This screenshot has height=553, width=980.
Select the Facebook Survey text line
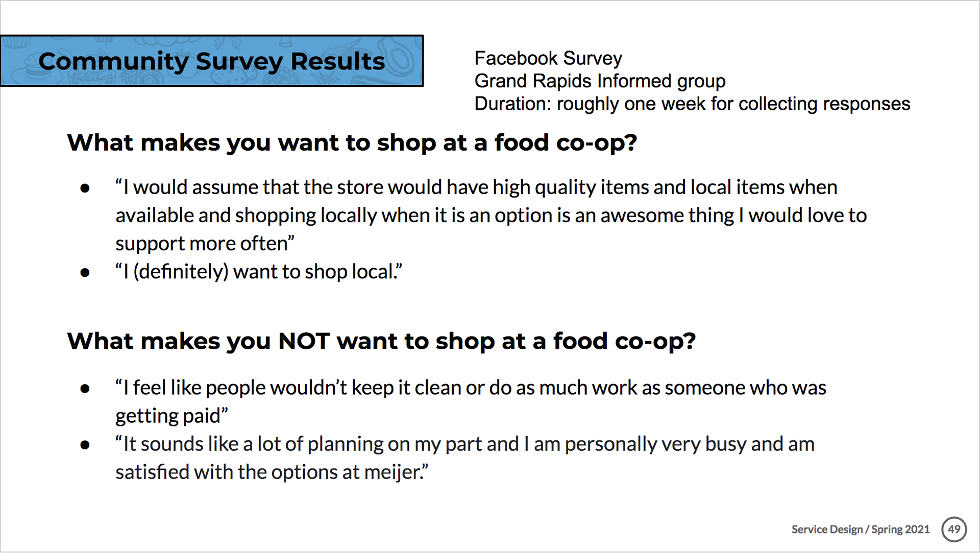[548, 58]
